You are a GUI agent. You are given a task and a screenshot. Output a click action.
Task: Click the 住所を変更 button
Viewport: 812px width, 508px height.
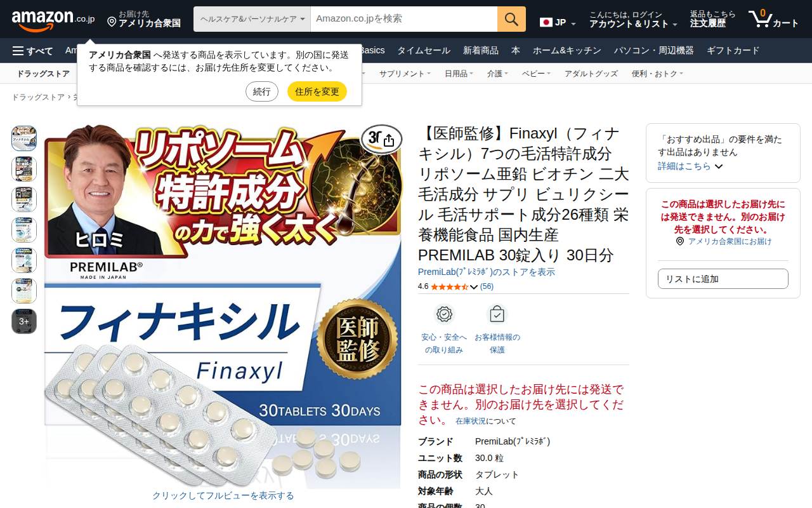317,91
